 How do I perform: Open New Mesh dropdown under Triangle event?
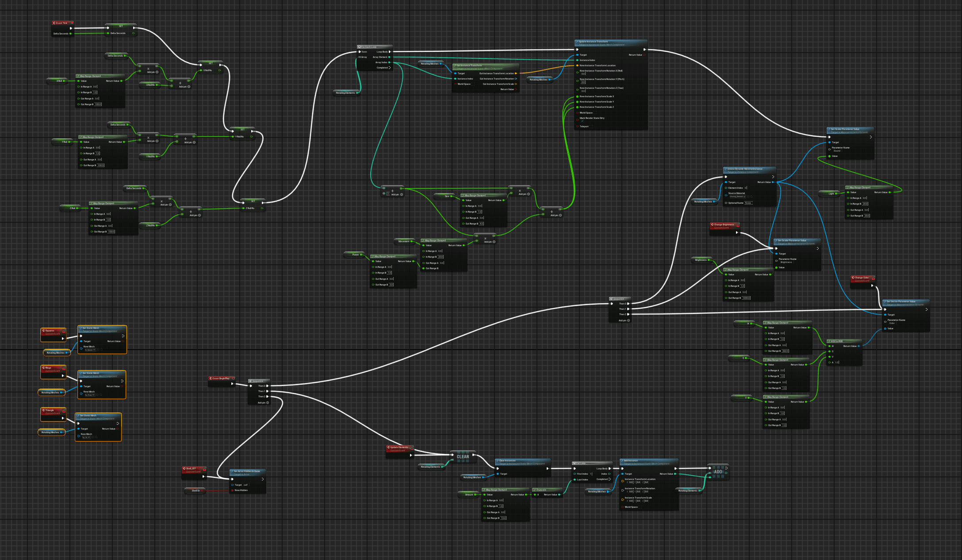[x=86, y=437]
